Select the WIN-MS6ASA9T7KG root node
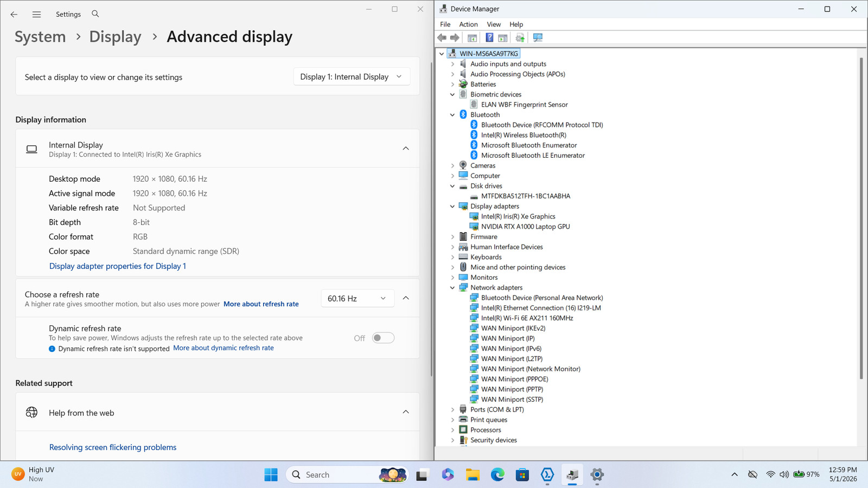The image size is (868, 488). point(488,54)
